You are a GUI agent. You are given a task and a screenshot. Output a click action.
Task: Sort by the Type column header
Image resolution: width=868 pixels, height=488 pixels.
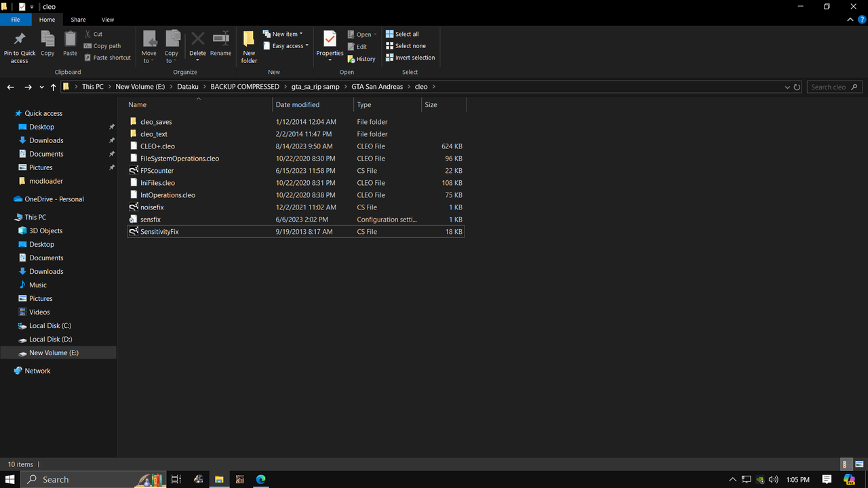pos(387,104)
